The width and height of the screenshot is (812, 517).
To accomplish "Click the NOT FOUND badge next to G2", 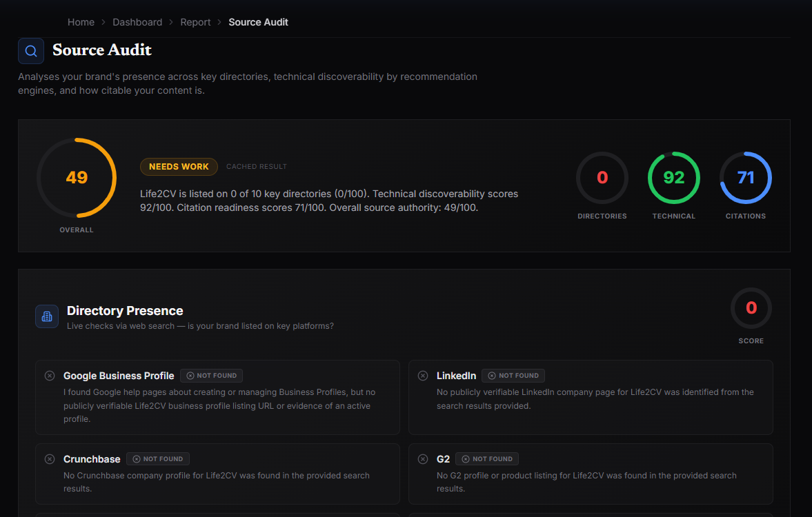I will click(x=487, y=459).
